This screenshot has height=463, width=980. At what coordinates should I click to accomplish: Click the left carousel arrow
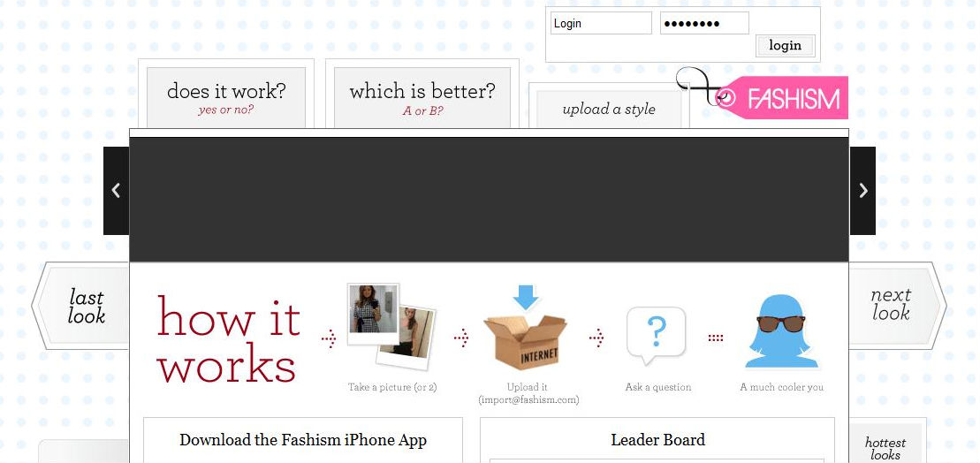pos(117,191)
